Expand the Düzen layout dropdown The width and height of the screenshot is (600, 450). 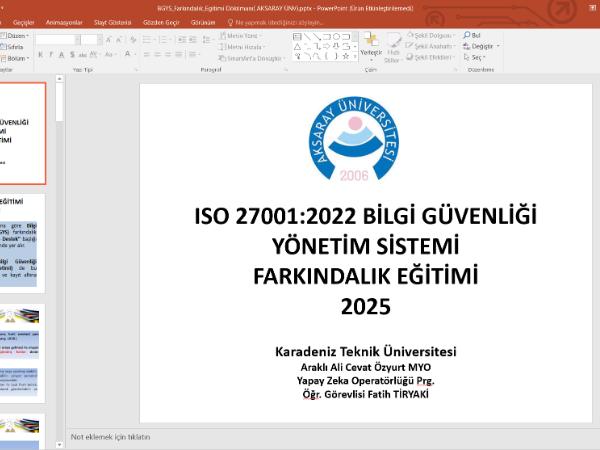click(x=15, y=36)
